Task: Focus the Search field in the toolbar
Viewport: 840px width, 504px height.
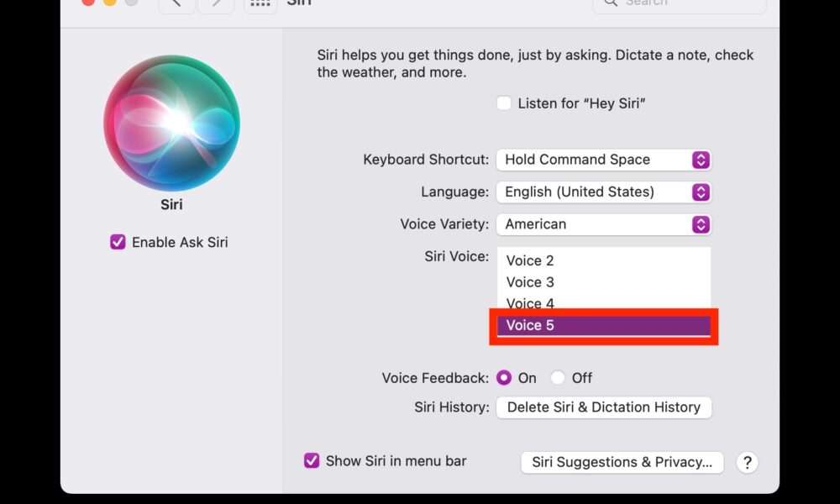Action: click(x=680, y=4)
